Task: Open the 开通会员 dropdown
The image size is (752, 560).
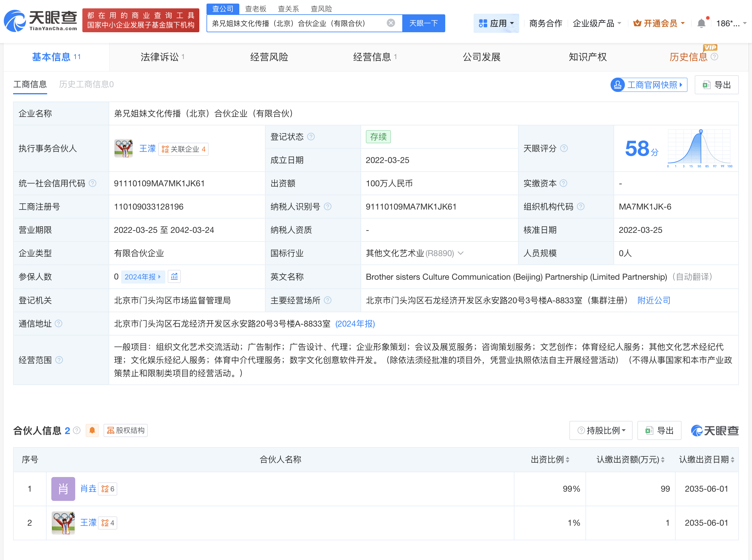Action: pos(659,23)
